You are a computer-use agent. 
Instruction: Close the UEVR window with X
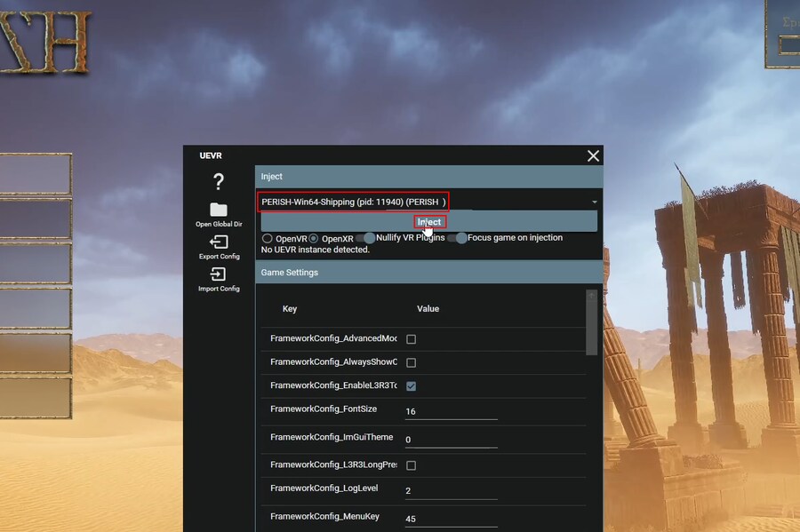(x=593, y=156)
